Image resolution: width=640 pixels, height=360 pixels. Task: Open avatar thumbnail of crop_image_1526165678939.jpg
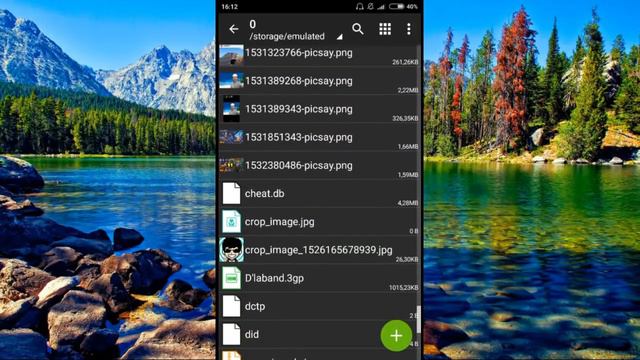231,250
